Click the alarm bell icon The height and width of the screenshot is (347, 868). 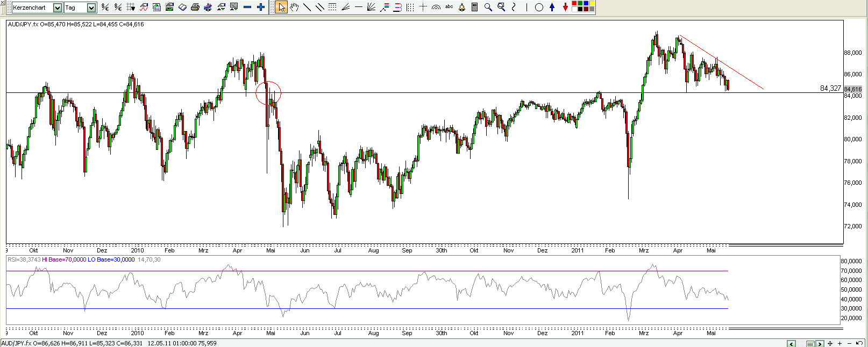click(x=462, y=8)
